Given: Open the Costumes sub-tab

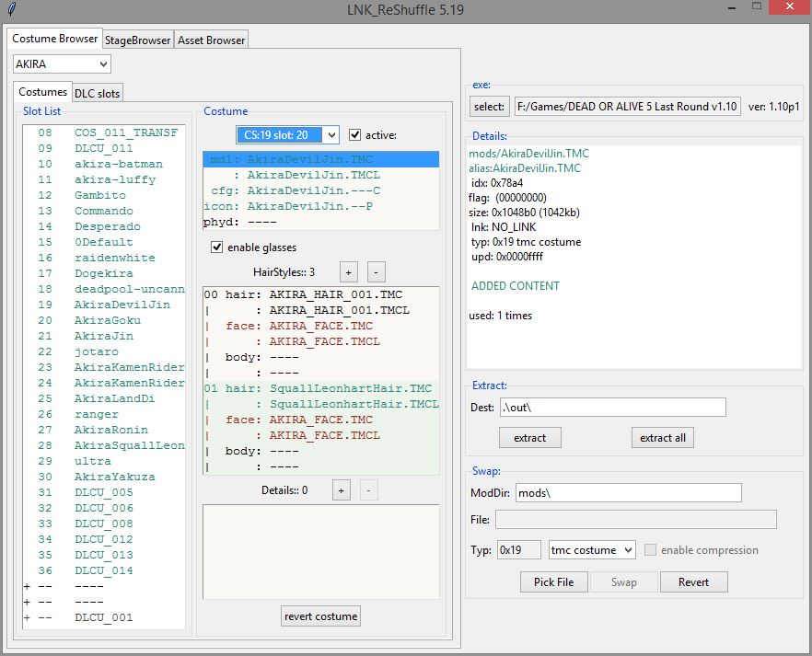Looking at the screenshot, I should click(42, 92).
